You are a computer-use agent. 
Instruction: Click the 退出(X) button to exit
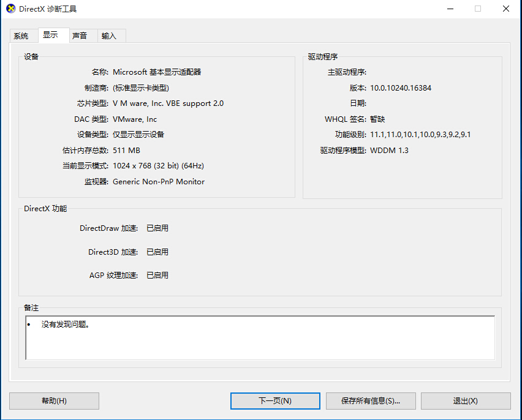[466, 401]
